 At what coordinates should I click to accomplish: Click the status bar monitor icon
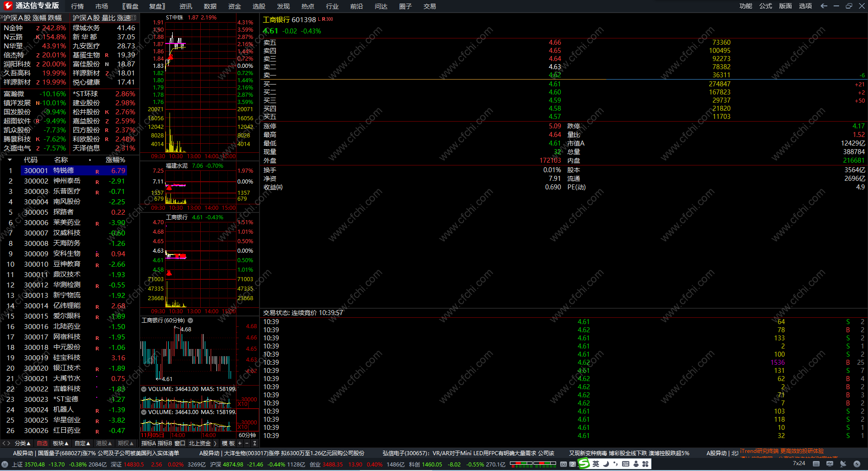pyautogui.click(x=830, y=464)
